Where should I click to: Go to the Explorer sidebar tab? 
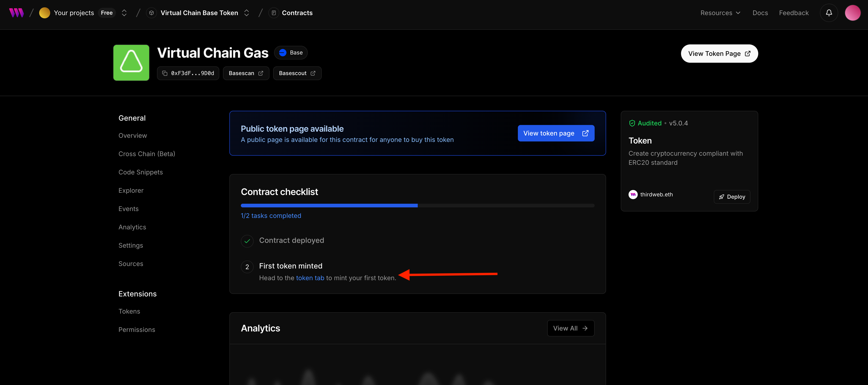[x=131, y=190]
